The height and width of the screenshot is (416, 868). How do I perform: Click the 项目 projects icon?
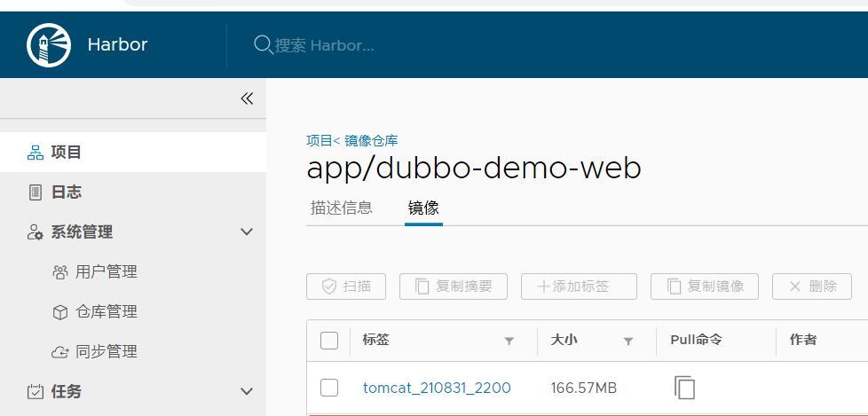(36, 153)
